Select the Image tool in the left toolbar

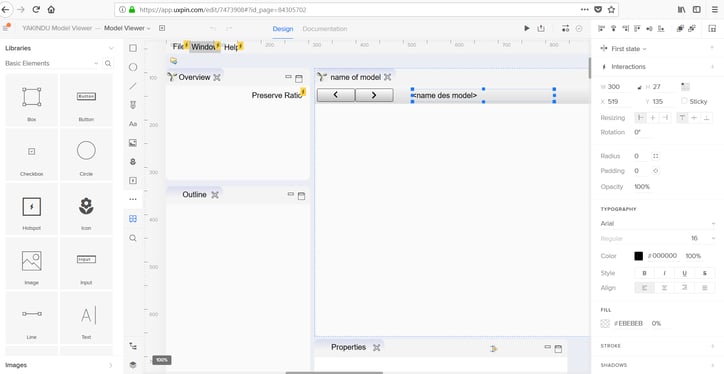click(133, 143)
